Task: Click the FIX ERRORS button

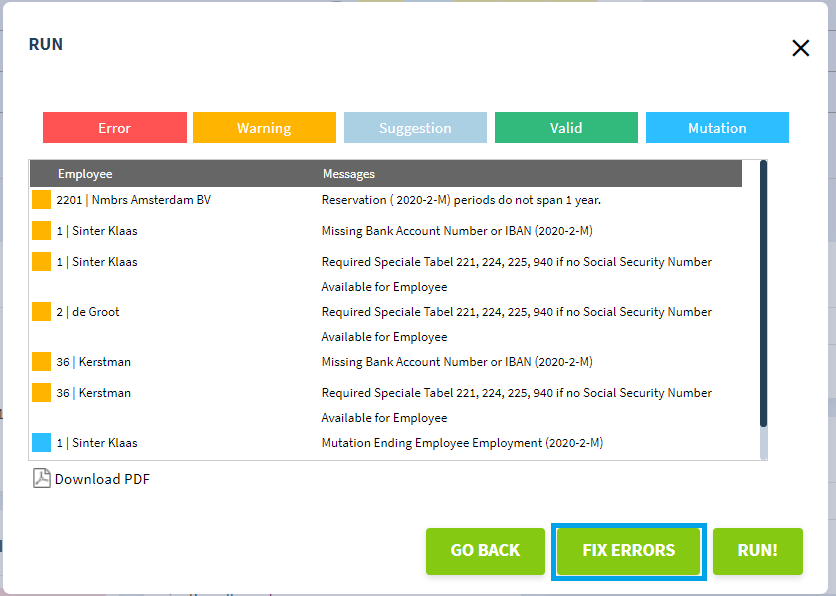Action: 629,551
